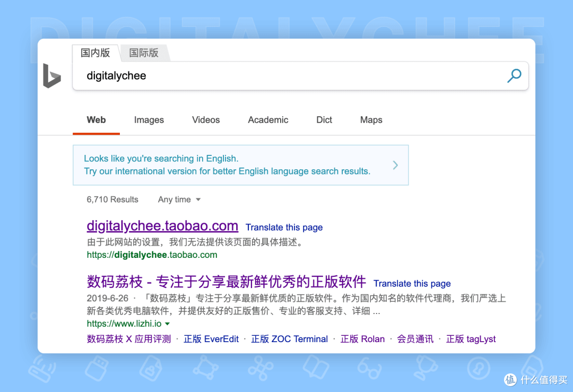
Task: Open the 正版 Rolan sitelink
Action: [362, 339]
